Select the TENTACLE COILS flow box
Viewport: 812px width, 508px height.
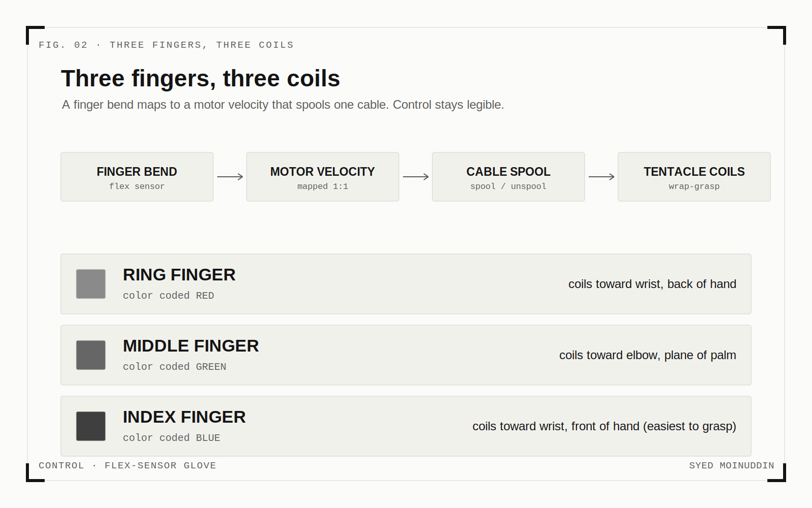point(694,177)
